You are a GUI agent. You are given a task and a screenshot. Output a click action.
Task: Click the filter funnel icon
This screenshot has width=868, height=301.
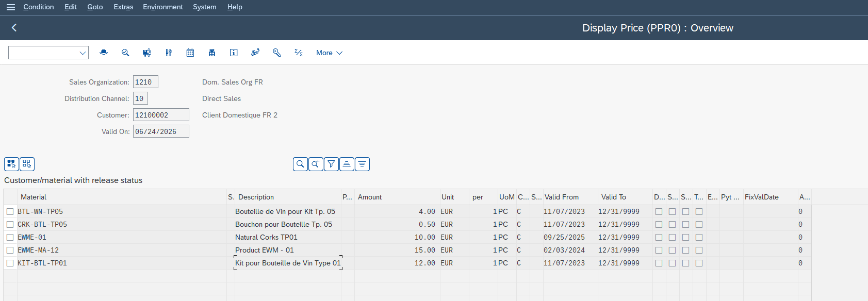coord(331,164)
